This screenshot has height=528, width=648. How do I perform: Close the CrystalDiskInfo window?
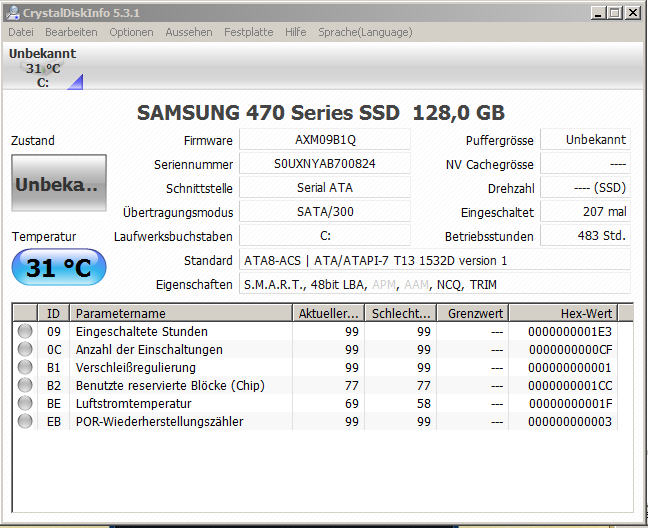tap(633, 13)
